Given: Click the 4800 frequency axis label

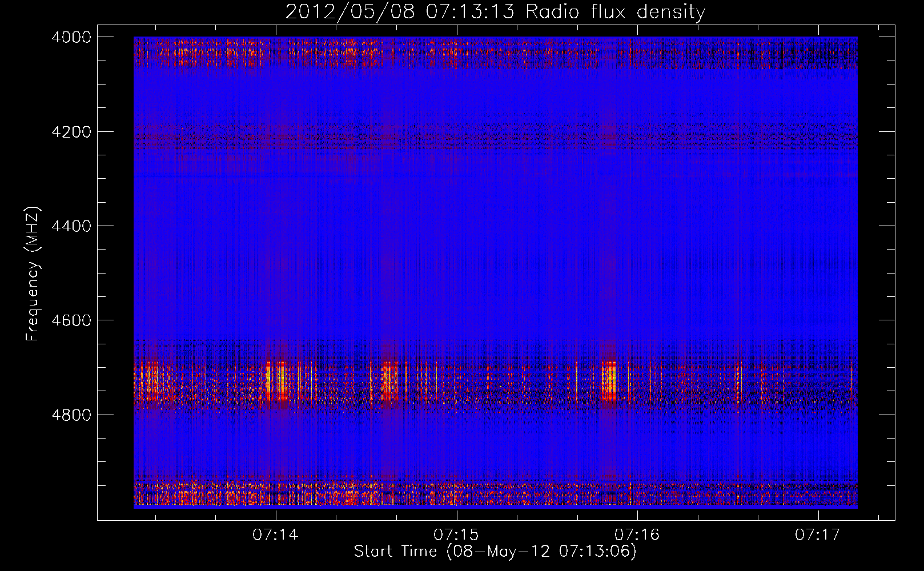Looking at the screenshot, I should point(71,415).
